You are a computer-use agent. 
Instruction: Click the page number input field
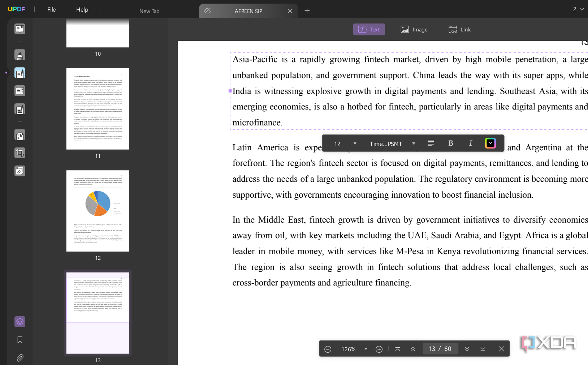(x=440, y=349)
